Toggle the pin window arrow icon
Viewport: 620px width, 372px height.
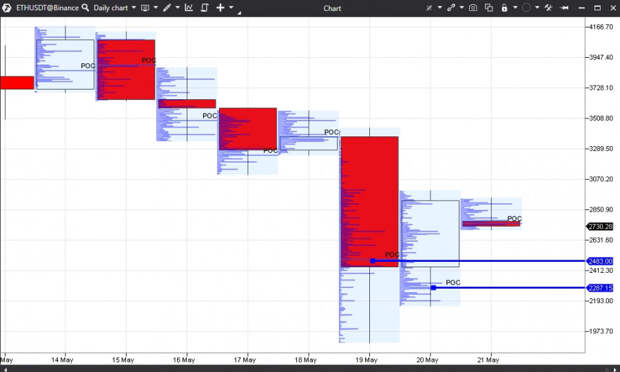(565, 8)
